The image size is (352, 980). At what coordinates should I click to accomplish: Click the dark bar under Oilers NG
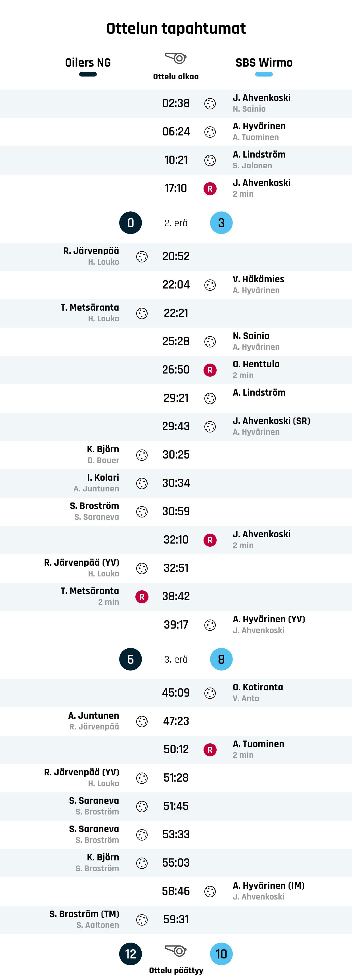88,75
